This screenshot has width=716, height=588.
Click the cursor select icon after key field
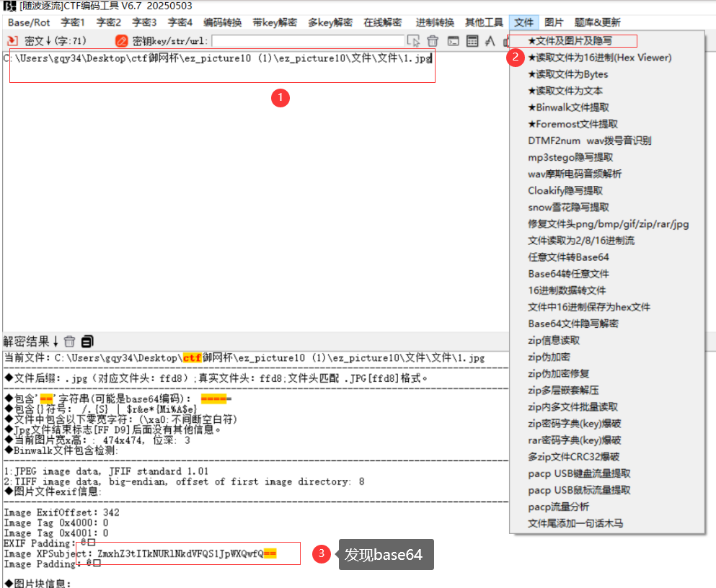tap(413, 41)
